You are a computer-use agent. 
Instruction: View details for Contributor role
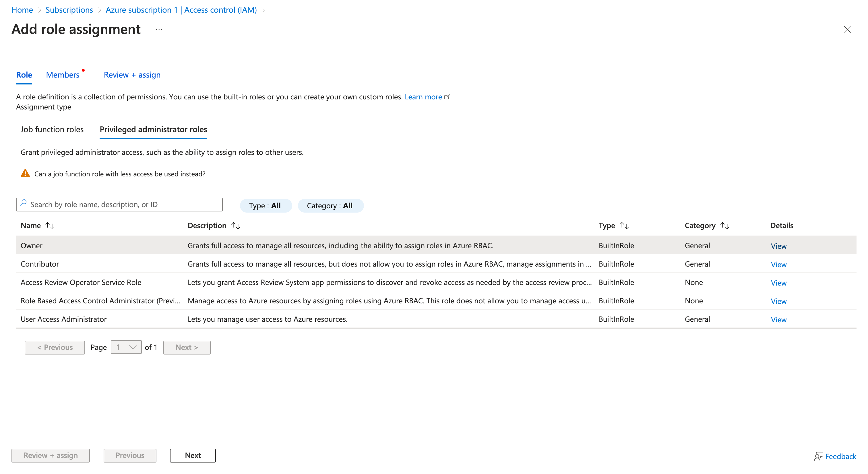coord(778,265)
